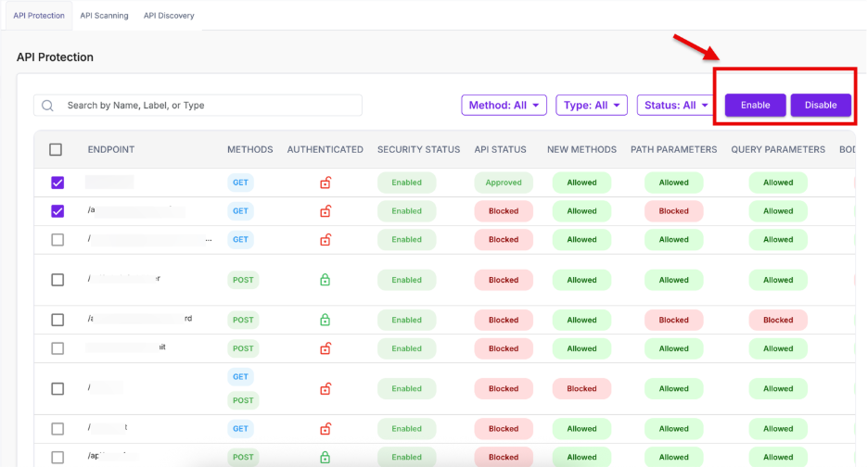
Task: Click the Approved API status badge
Action: pyautogui.click(x=504, y=183)
